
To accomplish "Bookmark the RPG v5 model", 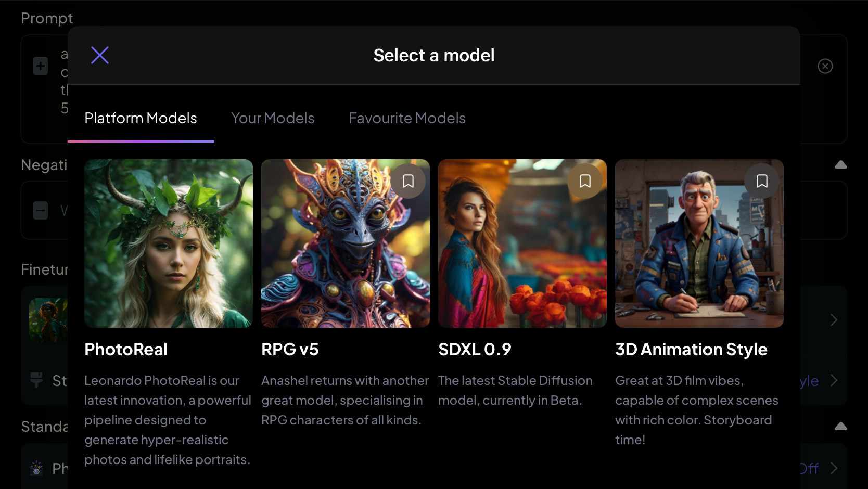I will pyautogui.click(x=408, y=181).
